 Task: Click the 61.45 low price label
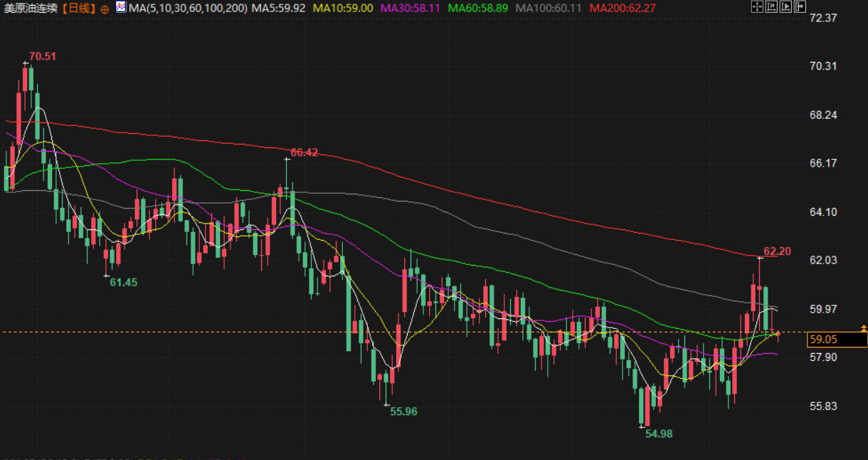coord(123,282)
